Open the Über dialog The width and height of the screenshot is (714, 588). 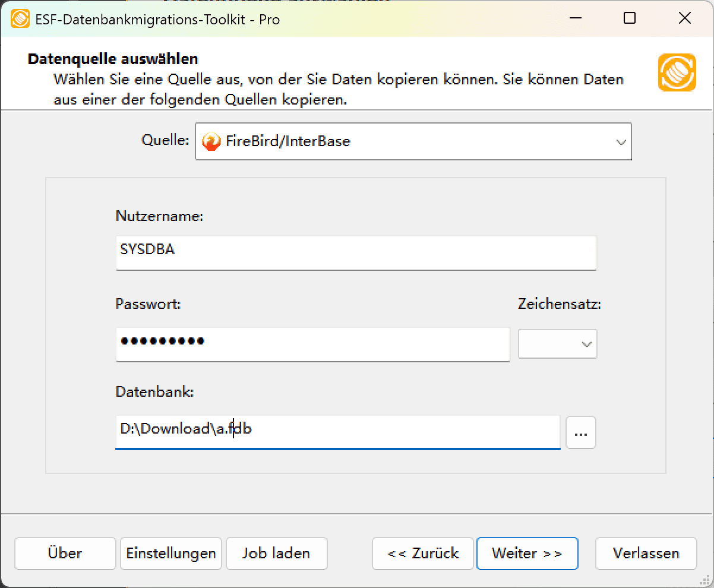65,553
